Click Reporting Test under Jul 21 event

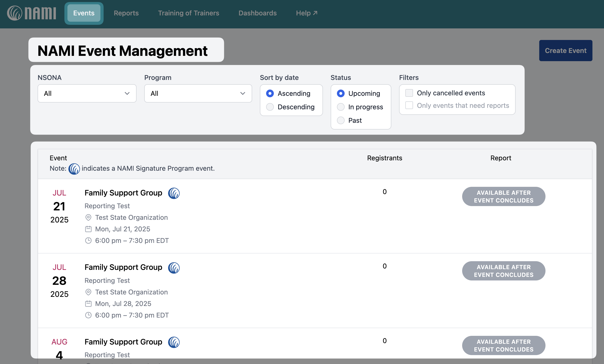tap(107, 206)
